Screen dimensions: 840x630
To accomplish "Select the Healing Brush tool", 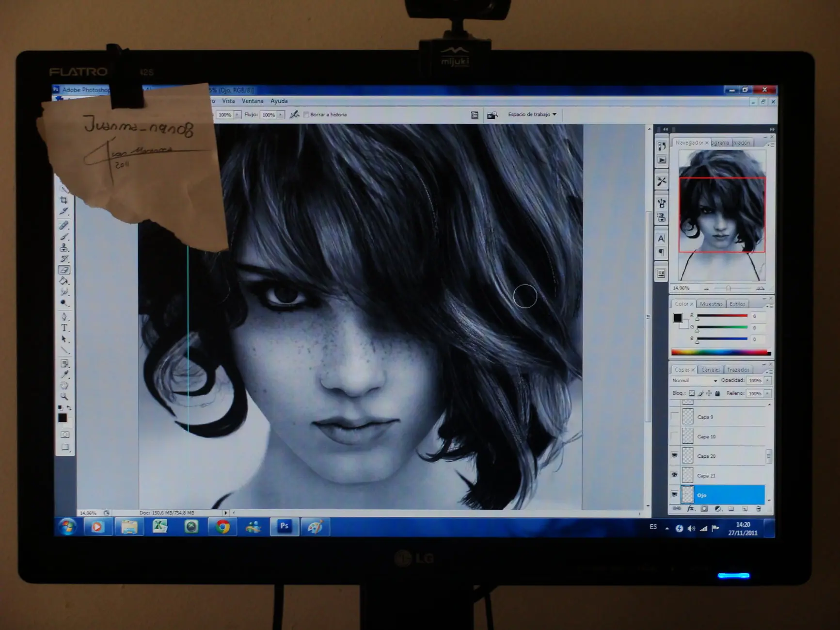I will [64, 226].
